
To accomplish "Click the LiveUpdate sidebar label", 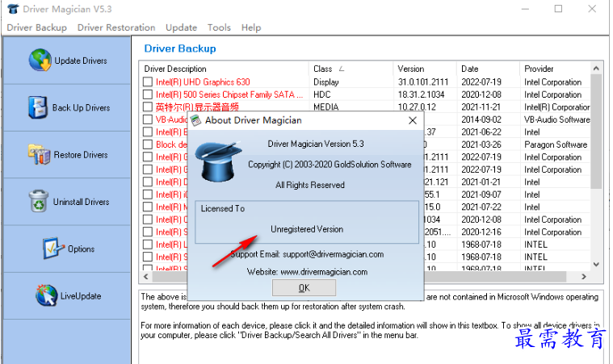I will click(81, 296).
